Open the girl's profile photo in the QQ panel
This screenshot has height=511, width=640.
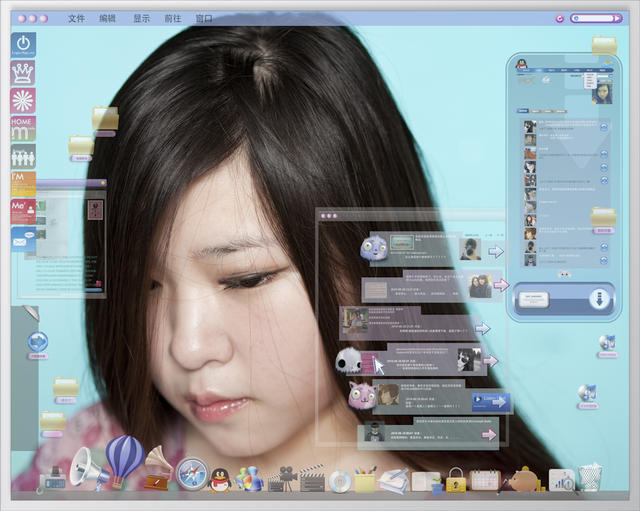tap(602, 93)
